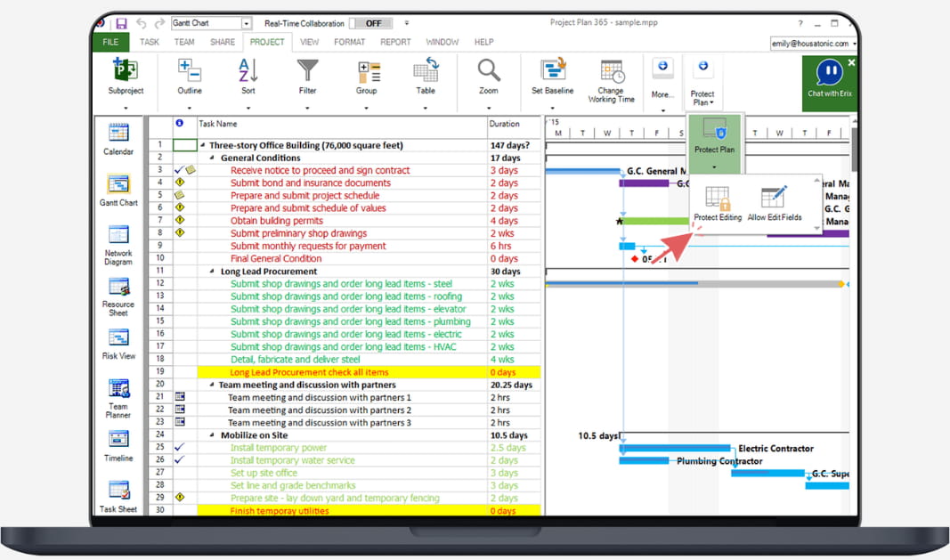Open the REPORT tab
Screen dimensions: 950x560
(x=395, y=42)
